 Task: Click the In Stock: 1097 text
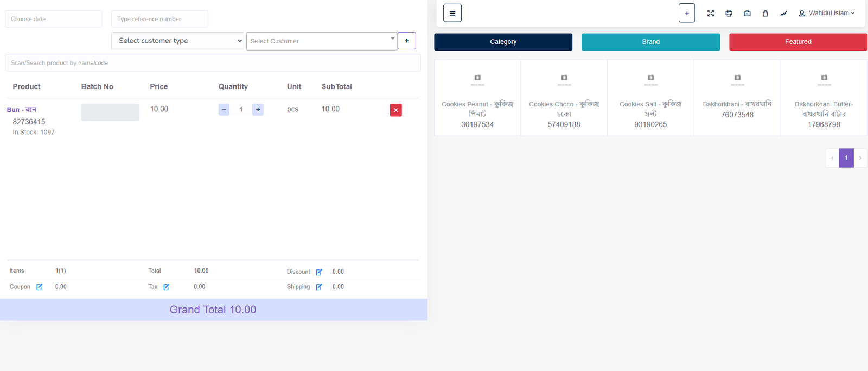tap(34, 132)
